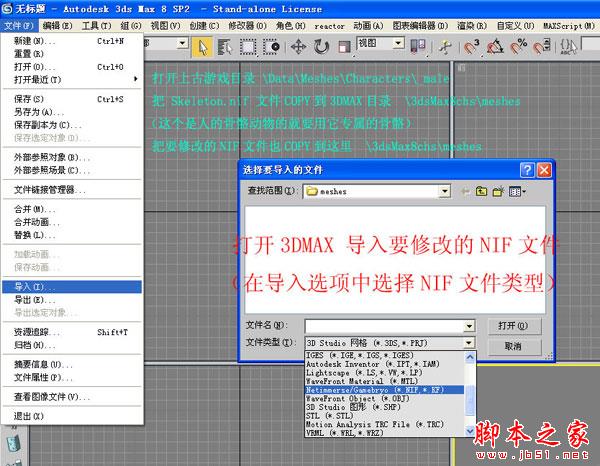Choose rectangular selection region tool
Screen dimensions: 600x466
248,47
